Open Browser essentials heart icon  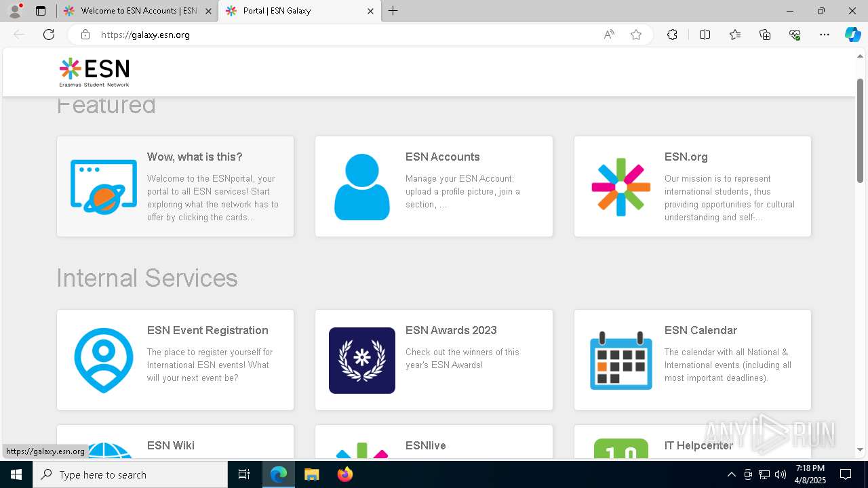click(x=795, y=35)
